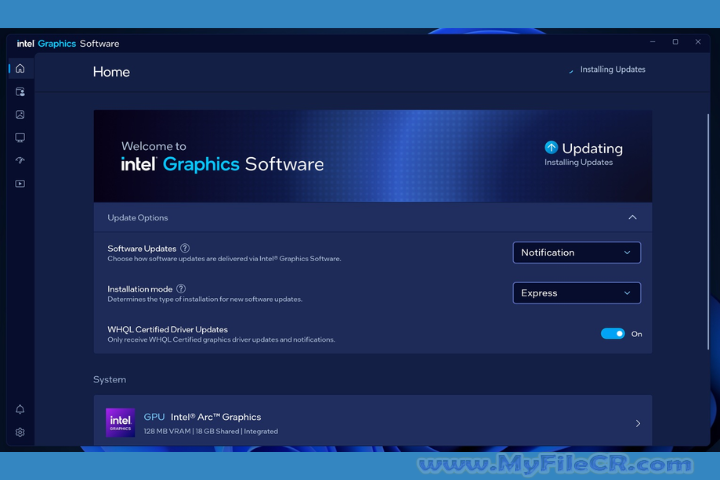The height and width of the screenshot is (480, 720).
Task: Maximize the Intel Graphics Software window
Action: pos(675,42)
